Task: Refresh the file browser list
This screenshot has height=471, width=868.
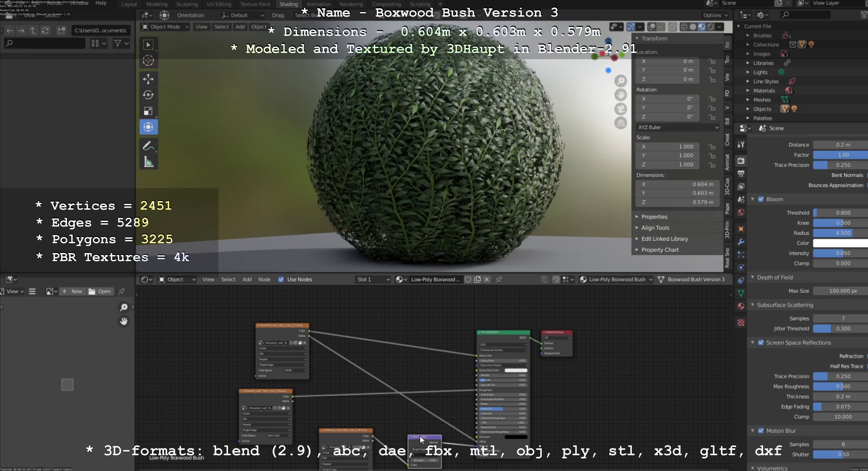Action: click(x=45, y=31)
